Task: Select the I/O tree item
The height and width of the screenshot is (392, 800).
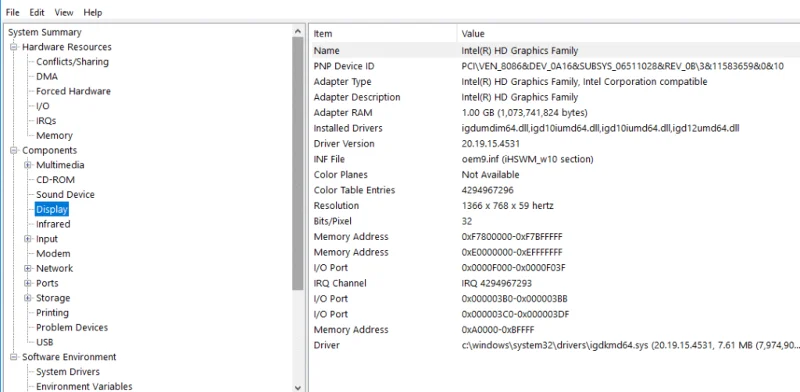Action: (x=43, y=106)
